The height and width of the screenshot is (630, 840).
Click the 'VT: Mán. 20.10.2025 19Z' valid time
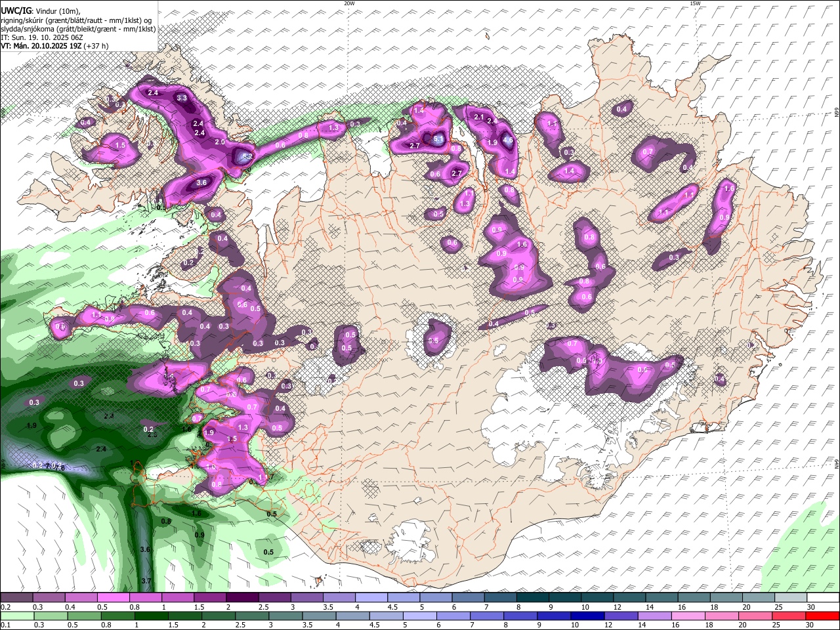[x=41, y=46]
